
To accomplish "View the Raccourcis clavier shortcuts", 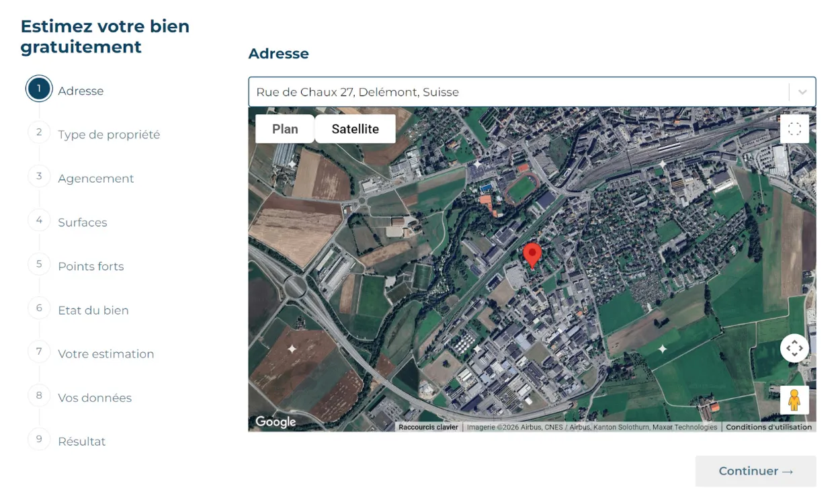I will 428,427.
